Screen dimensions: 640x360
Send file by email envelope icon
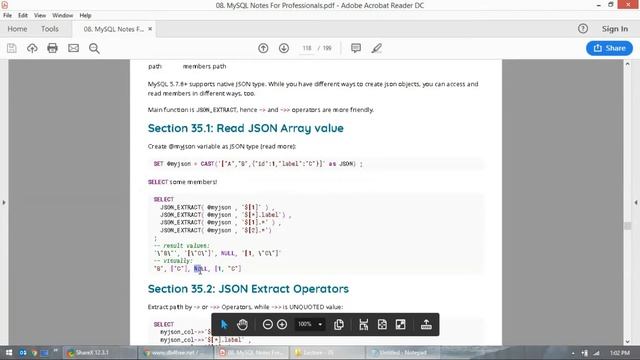pyautogui.click(x=73, y=48)
